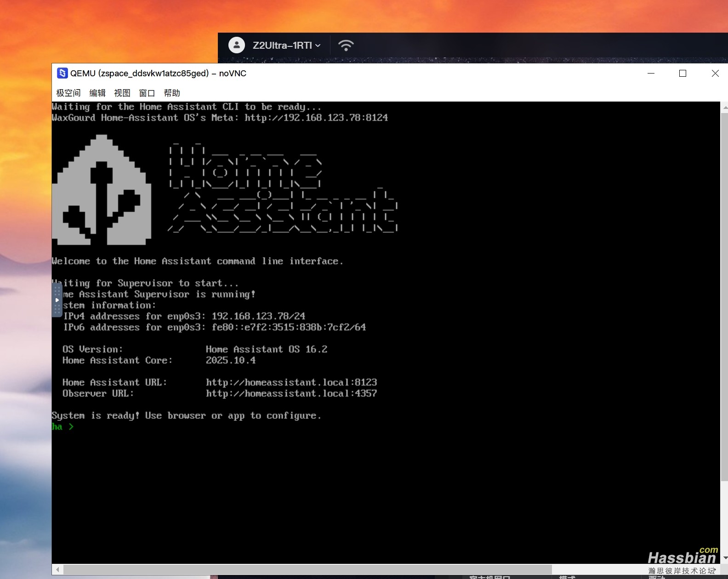Open the 编辑 menu

pos(97,93)
